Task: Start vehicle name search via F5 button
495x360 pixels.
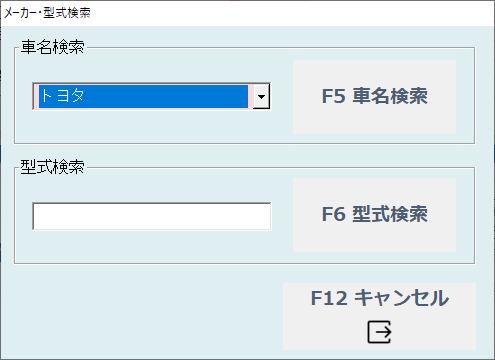Action: (x=374, y=97)
